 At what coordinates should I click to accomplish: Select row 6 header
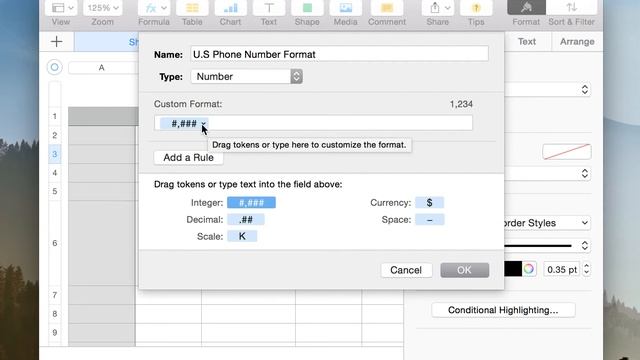[55, 243]
